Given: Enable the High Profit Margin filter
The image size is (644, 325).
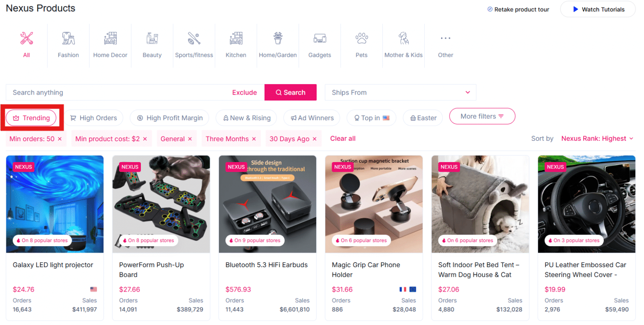Looking at the screenshot, I should coord(169,118).
